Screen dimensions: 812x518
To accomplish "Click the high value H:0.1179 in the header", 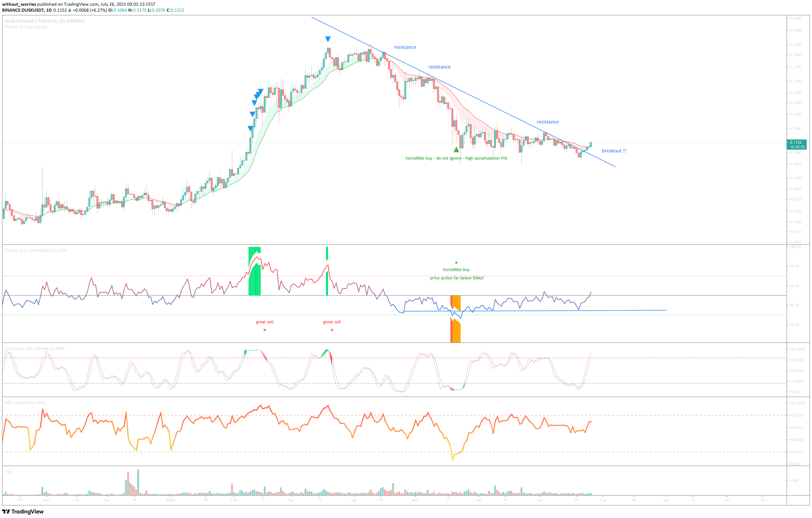I will click(x=138, y=10).
